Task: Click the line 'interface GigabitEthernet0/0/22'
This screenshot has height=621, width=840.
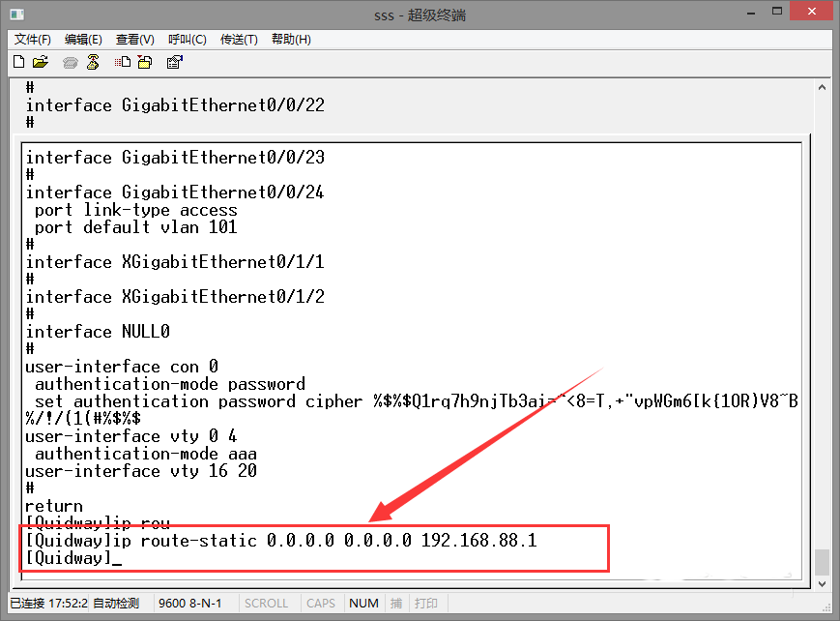Action: [x=175, y=105]
